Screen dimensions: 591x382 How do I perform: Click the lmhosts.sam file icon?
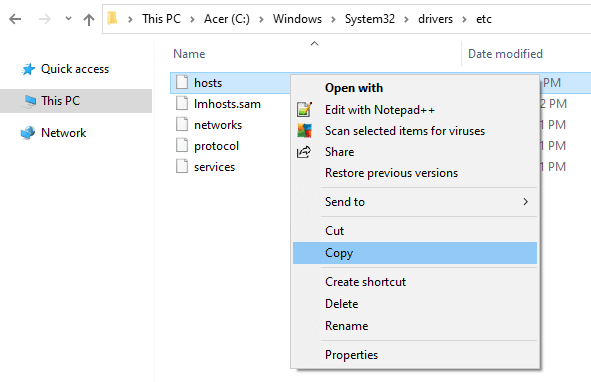click(x=182, y=103)
